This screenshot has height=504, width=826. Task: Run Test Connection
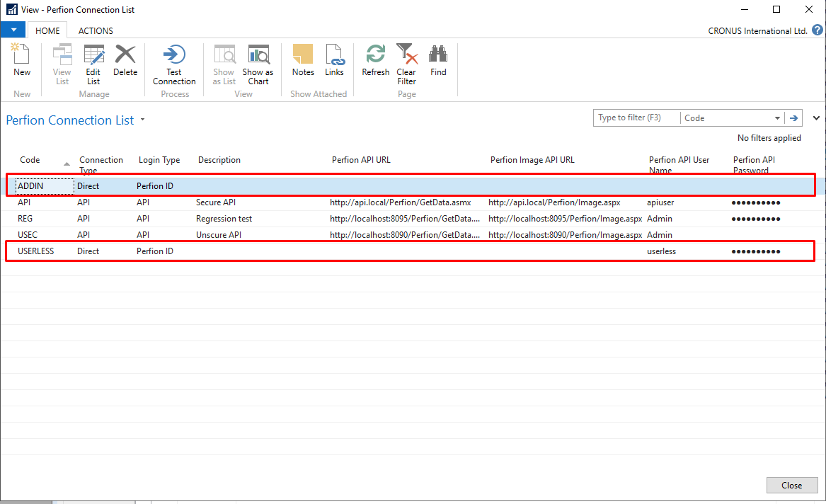(x=174, y=64)
